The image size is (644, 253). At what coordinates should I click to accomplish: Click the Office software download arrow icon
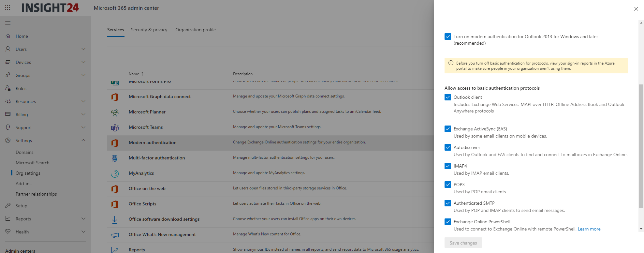[x=115, y=219]
